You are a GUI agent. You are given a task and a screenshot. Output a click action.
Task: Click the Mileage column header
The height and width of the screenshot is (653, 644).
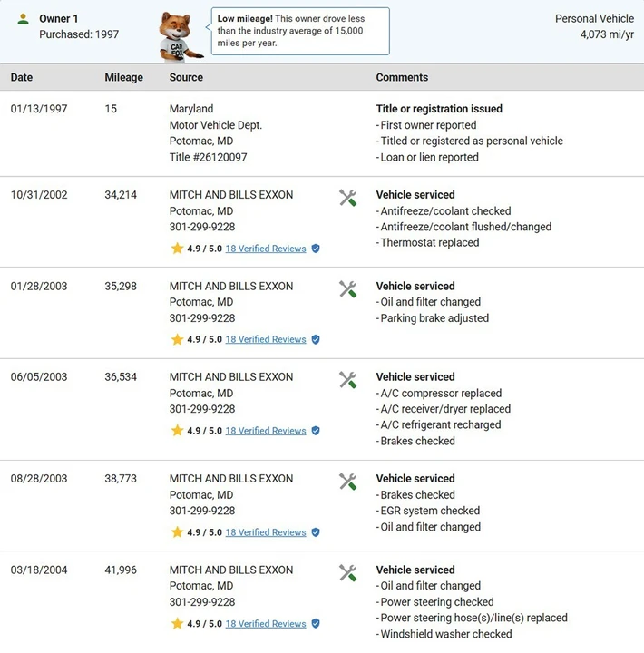[x=123, y=77]
